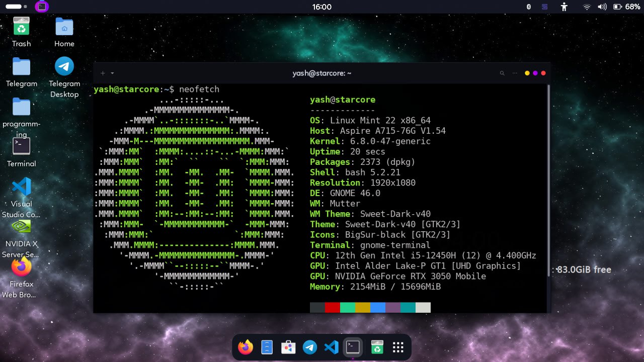Open the terminal three-dots menu
The width and height of the screenshot is (644, 362).
click(x=515, y=73)
